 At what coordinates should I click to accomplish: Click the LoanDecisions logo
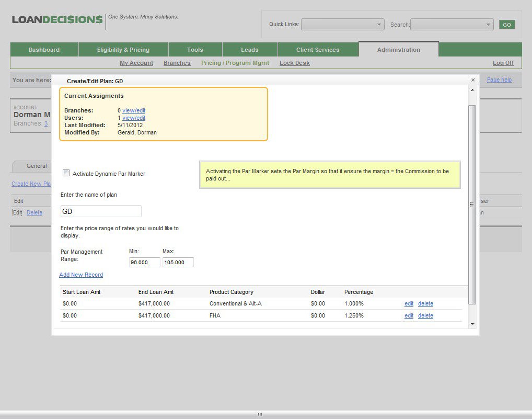(x=57, y=20)
